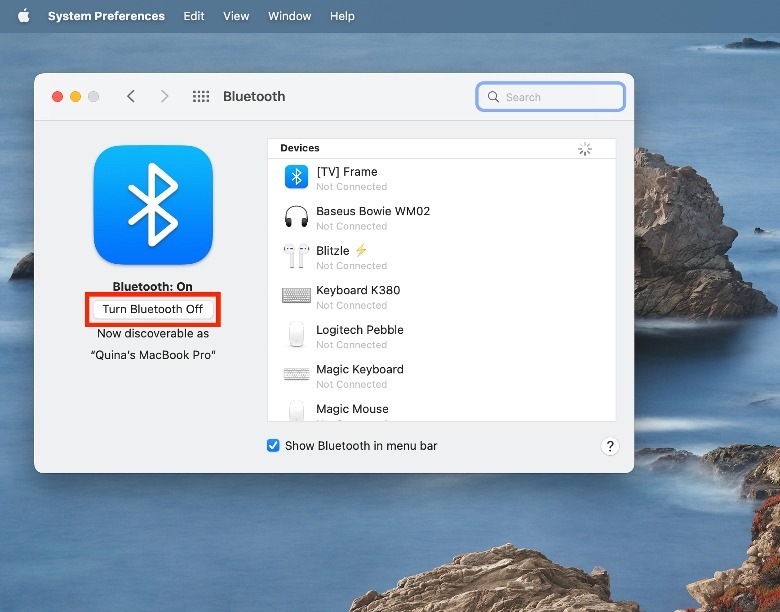
Task: Select Magic Mouse device name
Action: (x=352, y=409)
